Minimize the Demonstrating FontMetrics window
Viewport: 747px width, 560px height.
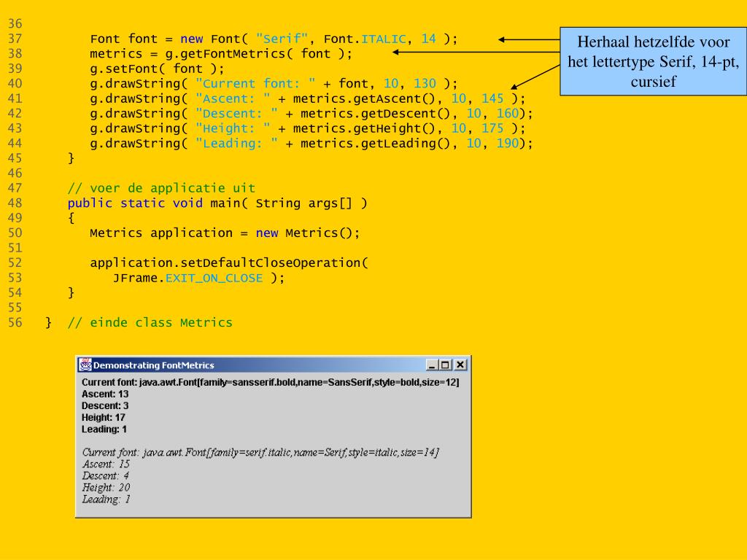click(x=432, y=365)
